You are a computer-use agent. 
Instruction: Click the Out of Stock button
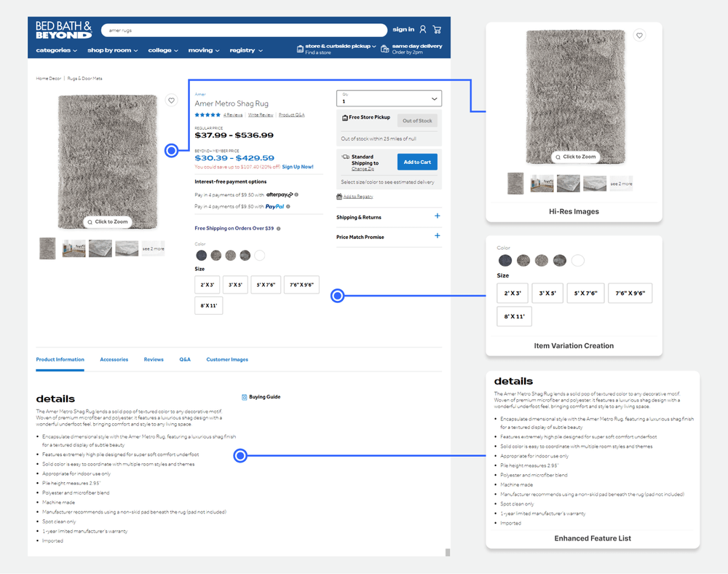[417, 121]
